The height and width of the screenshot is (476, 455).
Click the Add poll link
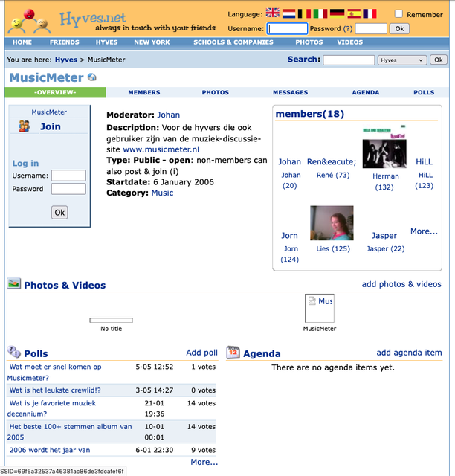click(x=202, y=353)
